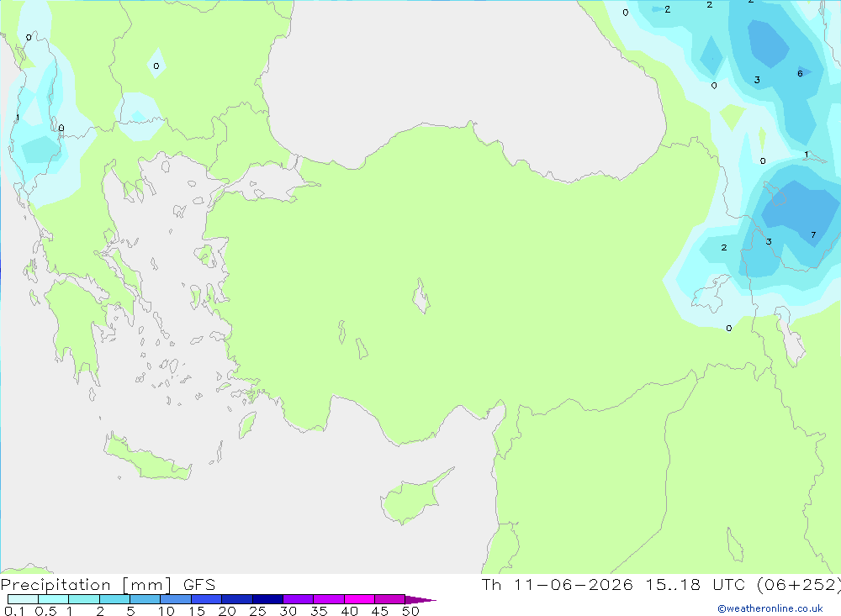Click the 30-35 mm purple legend swatch
Screen dimensions: 841x616
298,599
